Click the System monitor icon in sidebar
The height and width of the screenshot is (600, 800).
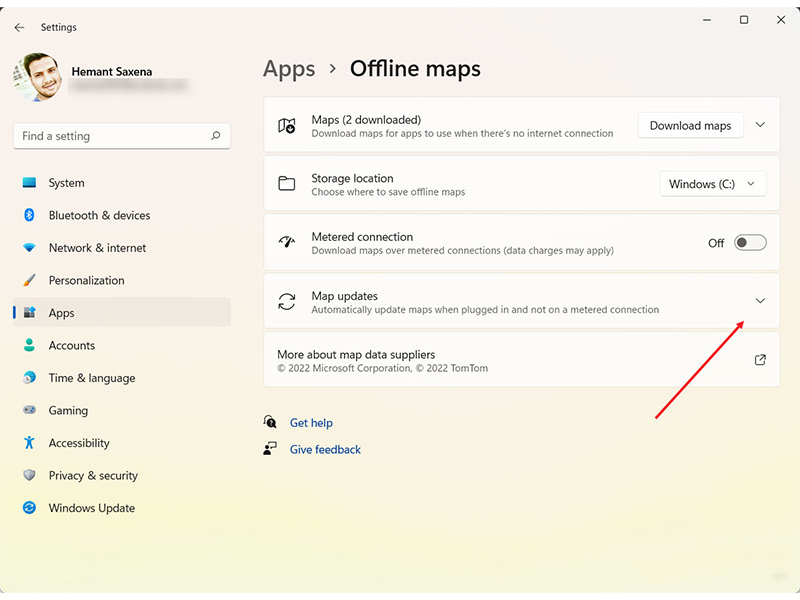pyautogui.click(x=30, y=183)
